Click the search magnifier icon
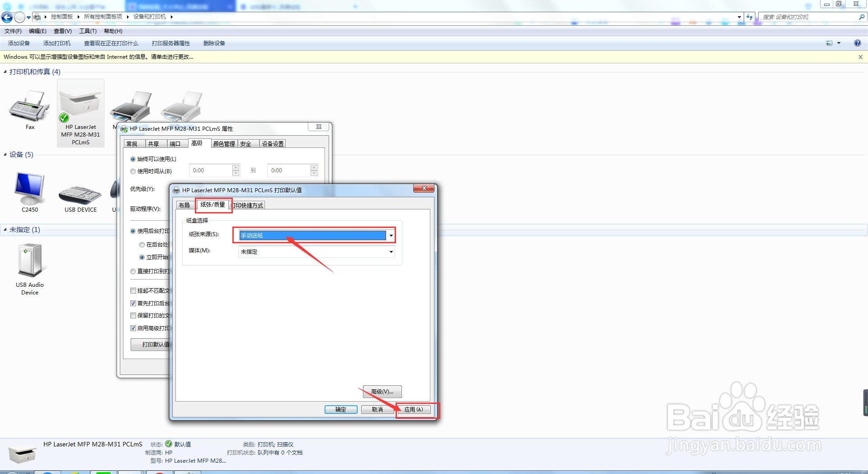 pyautogui.click(x=862, y=17)
